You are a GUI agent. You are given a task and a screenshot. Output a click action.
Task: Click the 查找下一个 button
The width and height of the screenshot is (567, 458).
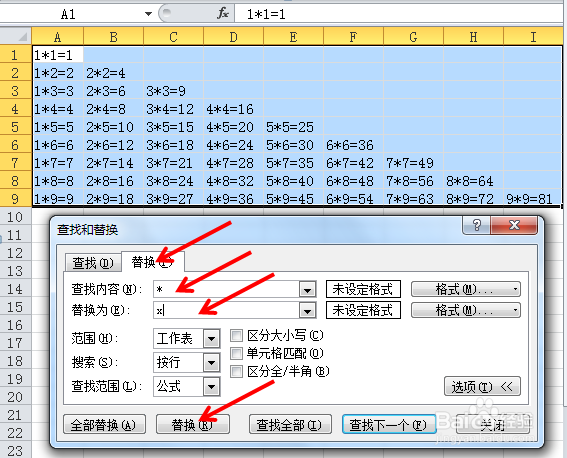pos(389,424)
